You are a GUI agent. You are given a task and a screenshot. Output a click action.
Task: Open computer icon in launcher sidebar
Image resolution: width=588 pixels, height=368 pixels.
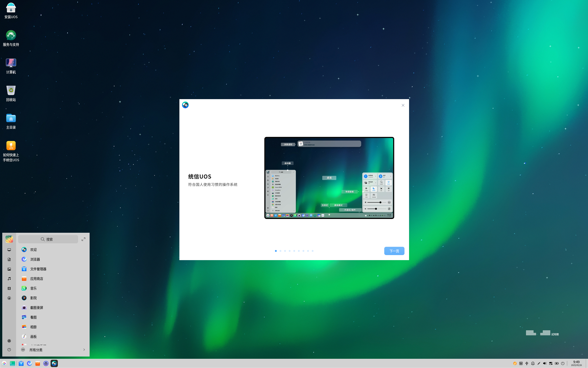[x=9, y=250]
